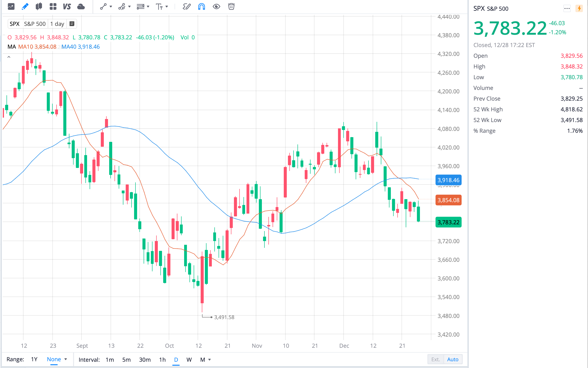Click the lightning quote icon on SPX panel

579,9
